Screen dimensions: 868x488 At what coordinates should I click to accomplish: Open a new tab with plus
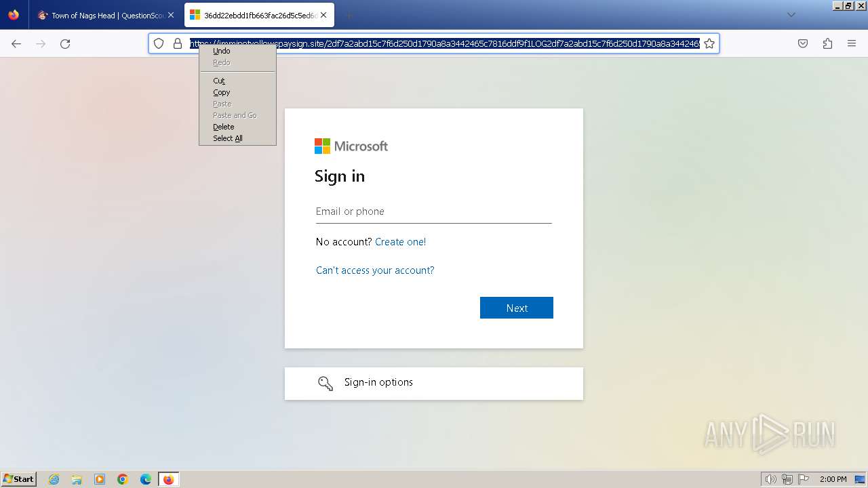tap(349, 15)
